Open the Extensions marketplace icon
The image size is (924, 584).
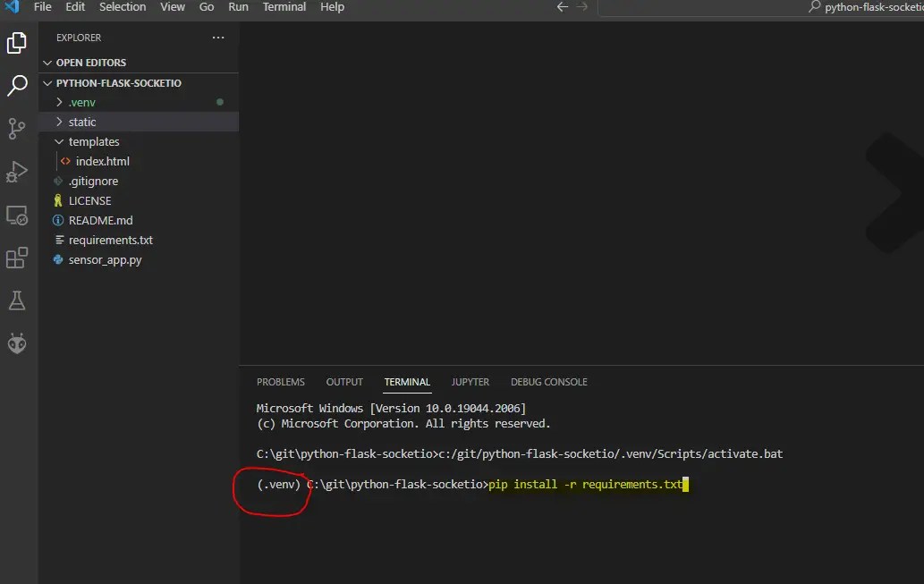(18, 258)
